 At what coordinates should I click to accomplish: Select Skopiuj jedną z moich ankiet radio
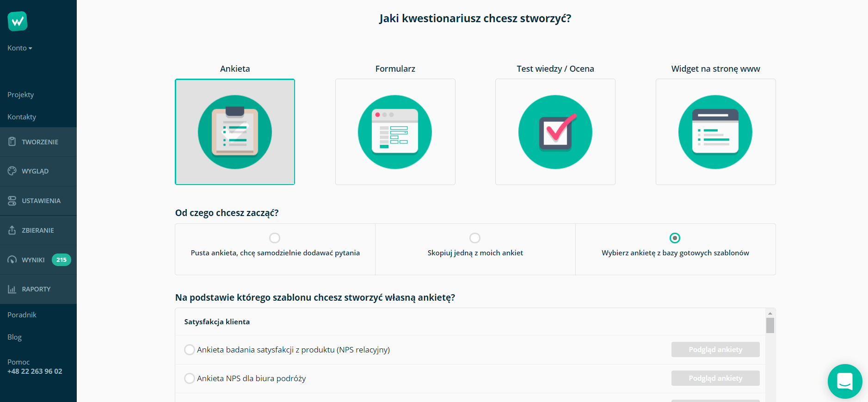(x=475, y=238)
